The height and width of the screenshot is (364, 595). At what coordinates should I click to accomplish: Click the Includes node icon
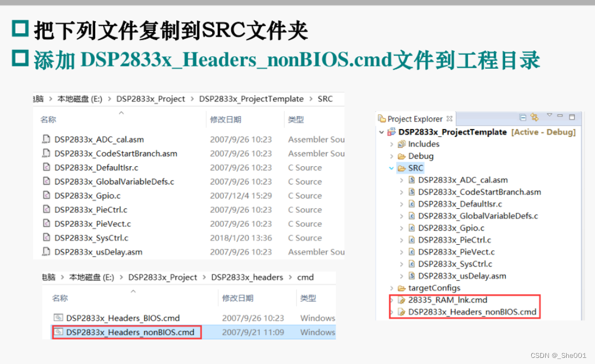[401, 144]
